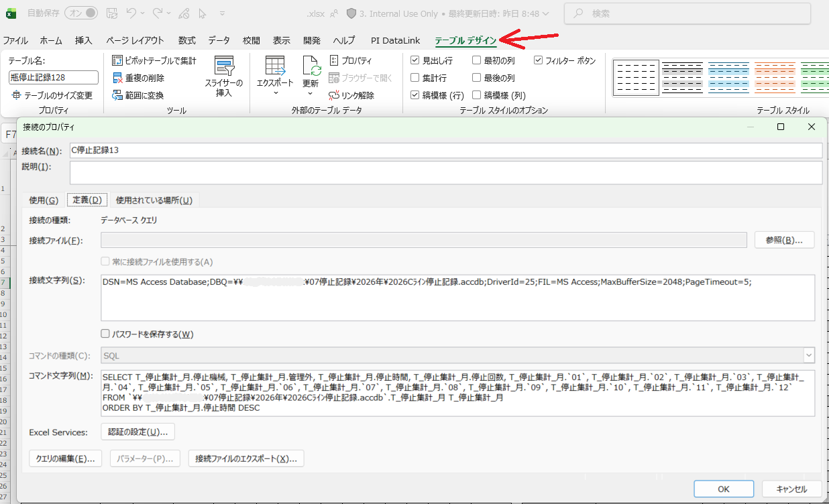
Task: Click the 認証の設定(U)... button
Action: click(137, 432)
